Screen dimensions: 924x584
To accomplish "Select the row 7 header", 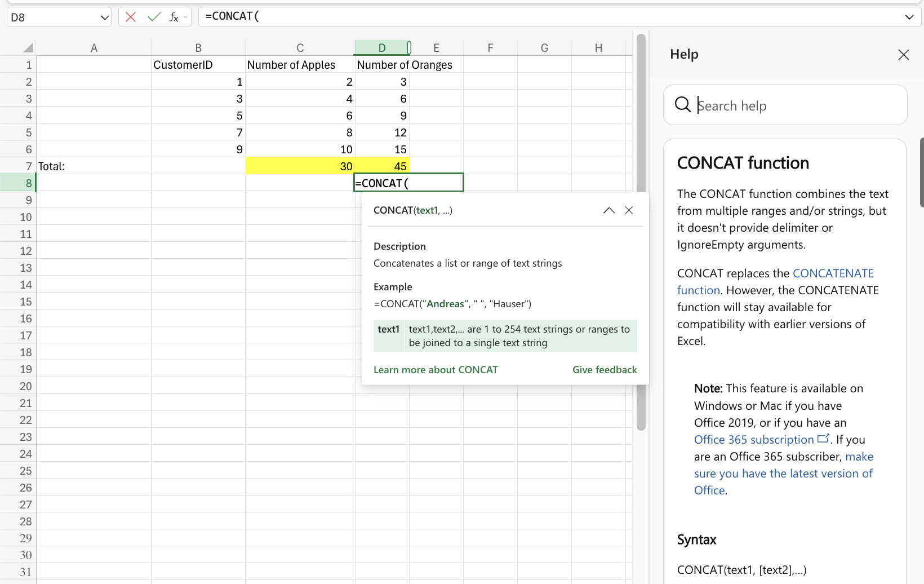I will [x=25, y=166].
